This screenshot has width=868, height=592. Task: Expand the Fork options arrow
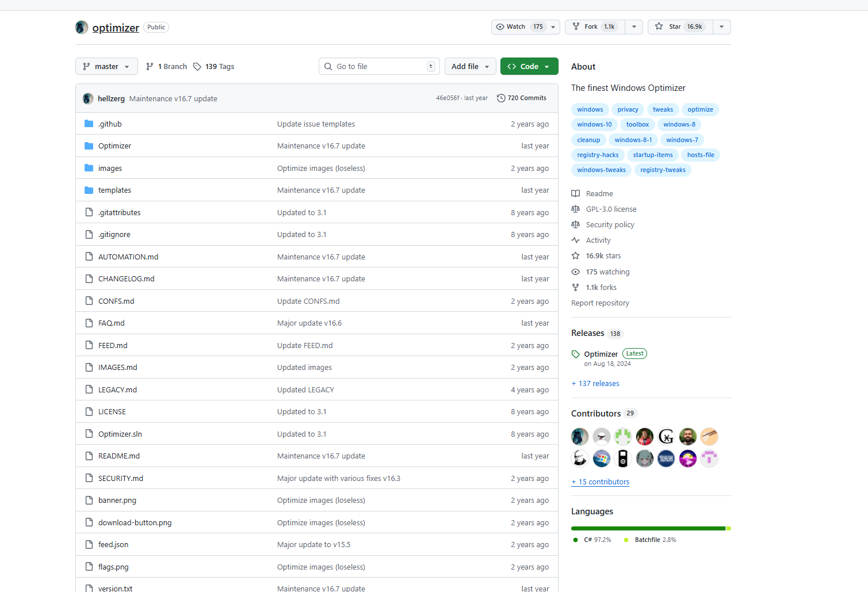click(634, 27)
